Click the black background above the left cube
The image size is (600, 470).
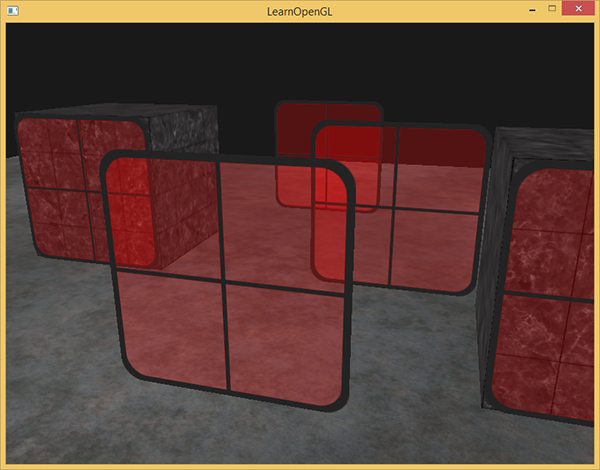pyautogui.click(x=100, y=60)
